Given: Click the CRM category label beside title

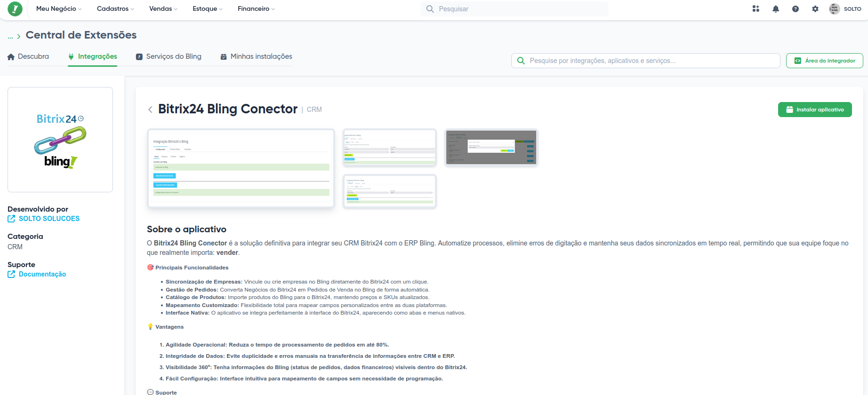Looking at the screenshot, I should pos(314,110).
